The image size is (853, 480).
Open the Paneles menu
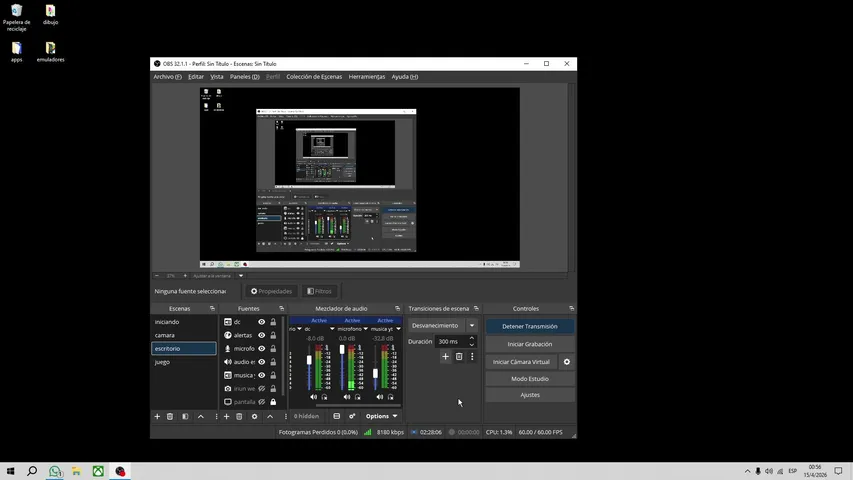[x=245, y=77]
